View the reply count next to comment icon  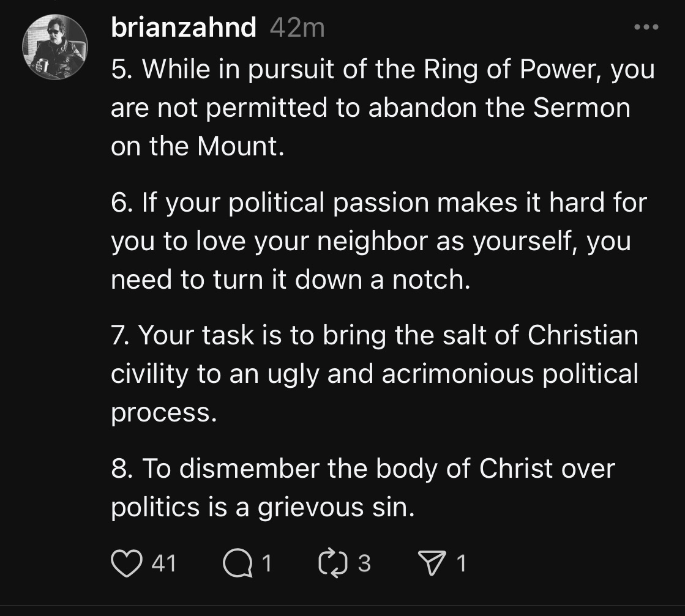click(267, 563)
